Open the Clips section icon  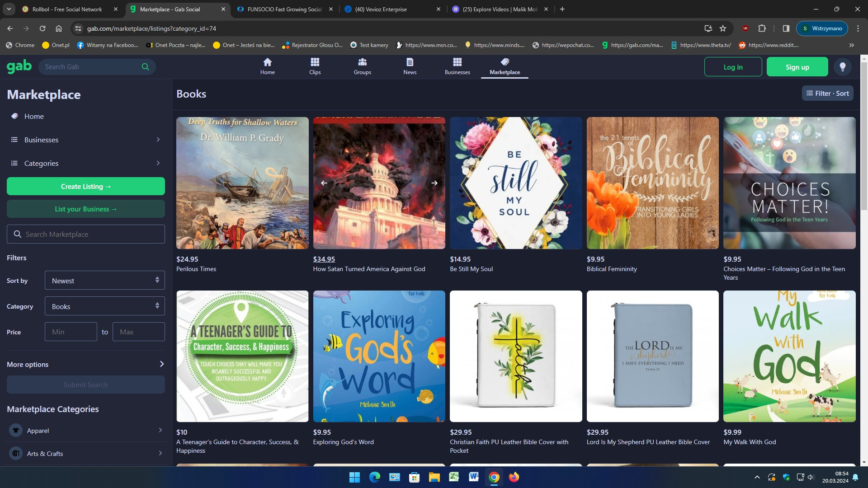[315, 62]
